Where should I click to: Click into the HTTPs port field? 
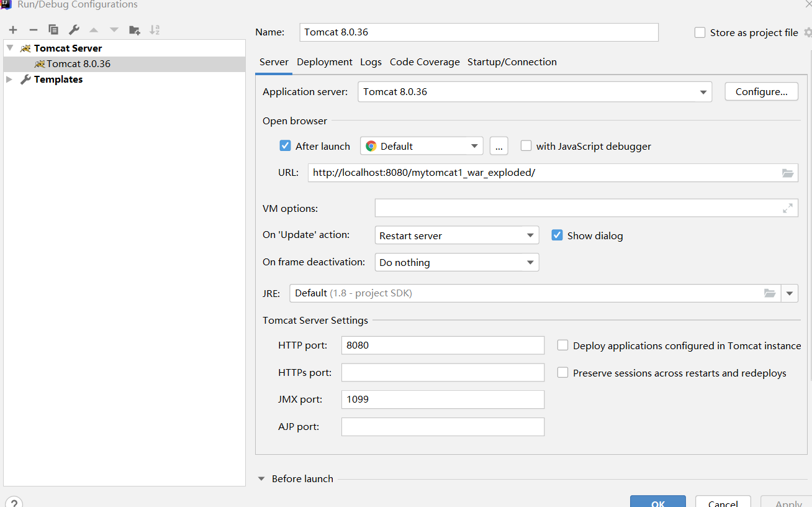(443, 372)
